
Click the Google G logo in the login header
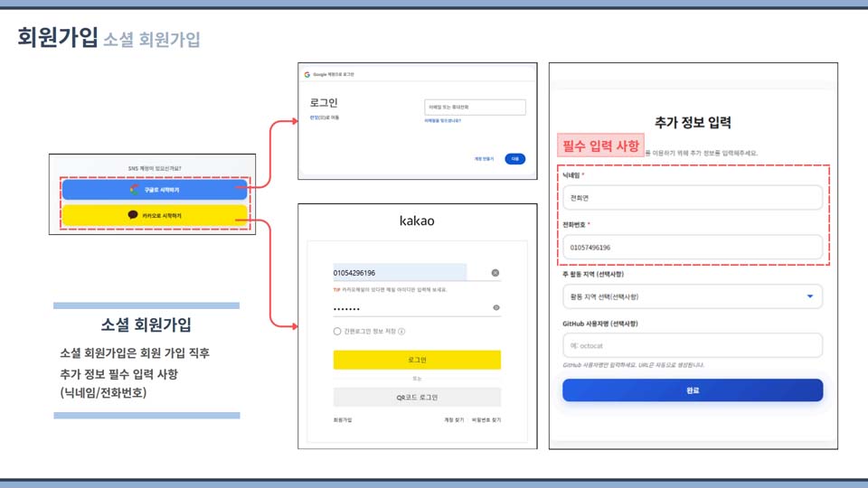point(307,74)
